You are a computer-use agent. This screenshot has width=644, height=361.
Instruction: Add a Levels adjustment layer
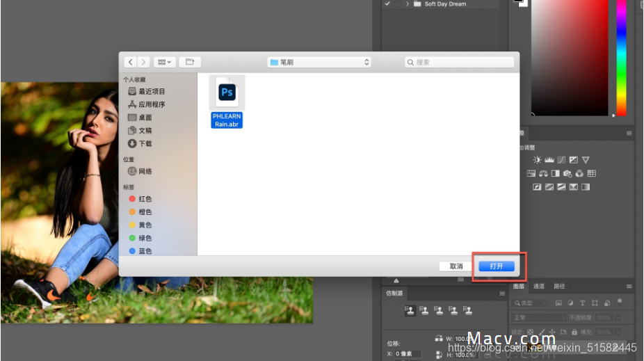coord(549,160)
